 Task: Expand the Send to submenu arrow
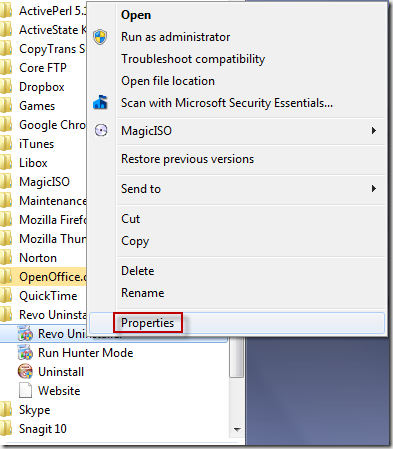tap(374, 189)
